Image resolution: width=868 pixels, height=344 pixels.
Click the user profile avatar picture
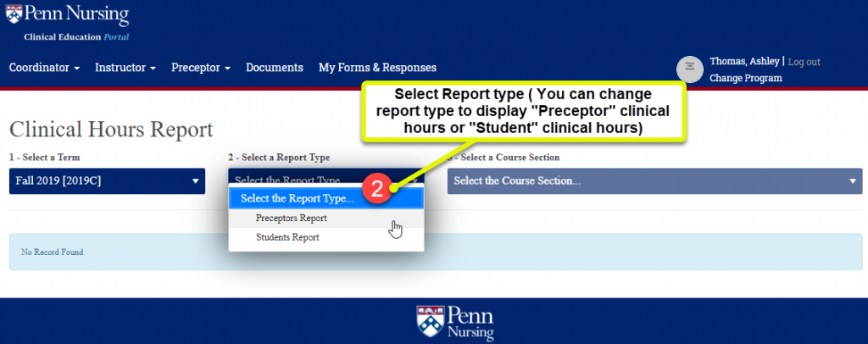coord(690,69)
